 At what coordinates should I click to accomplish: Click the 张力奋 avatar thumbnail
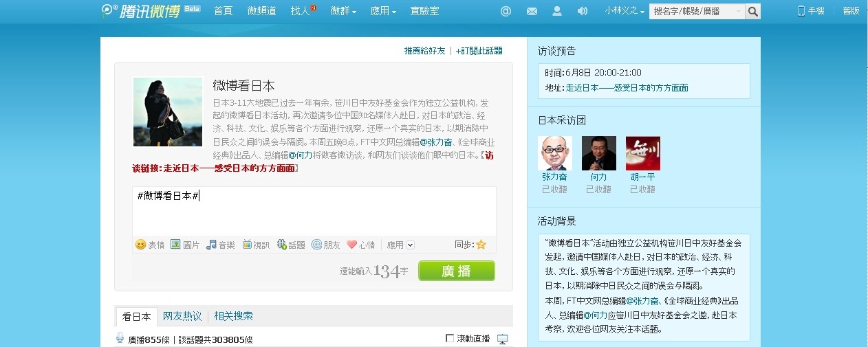(x=554, y=153)
